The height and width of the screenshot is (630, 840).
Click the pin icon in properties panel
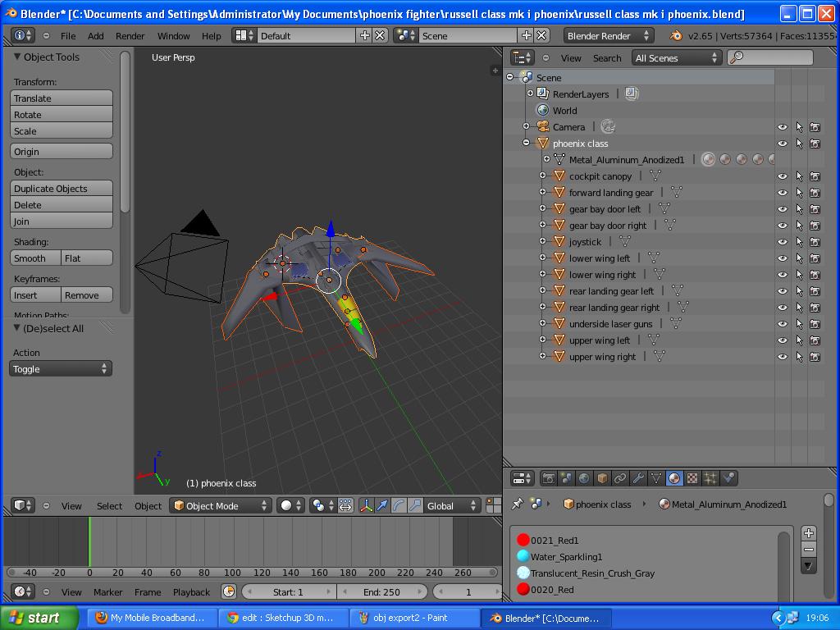(517, 504)
